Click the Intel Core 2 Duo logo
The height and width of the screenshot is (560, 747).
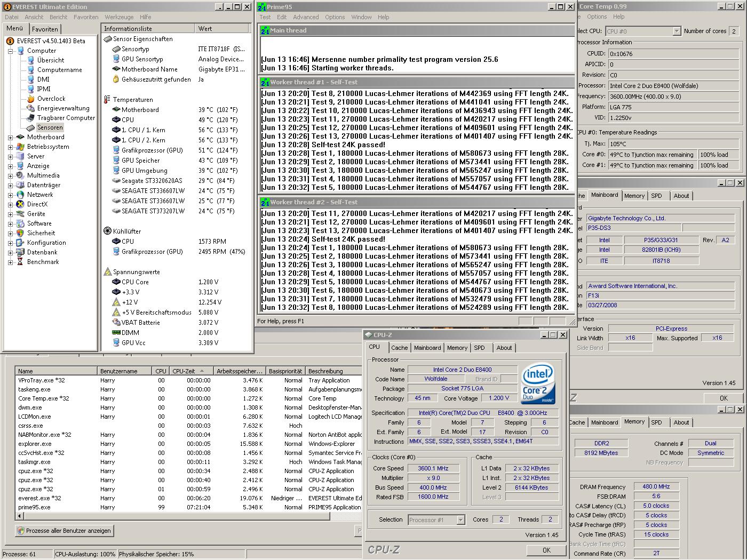[x=538, y=384]
